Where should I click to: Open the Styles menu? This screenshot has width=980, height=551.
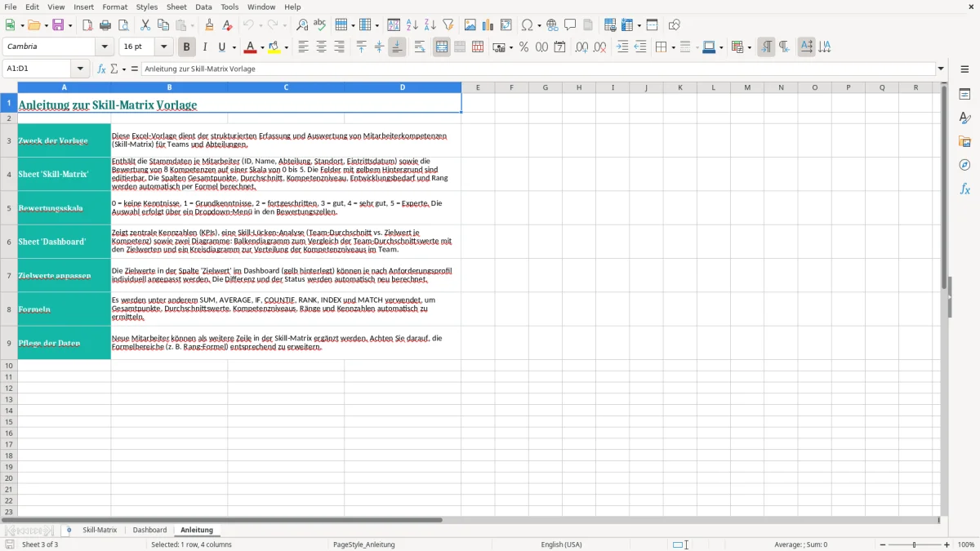(x=147, y=7)
